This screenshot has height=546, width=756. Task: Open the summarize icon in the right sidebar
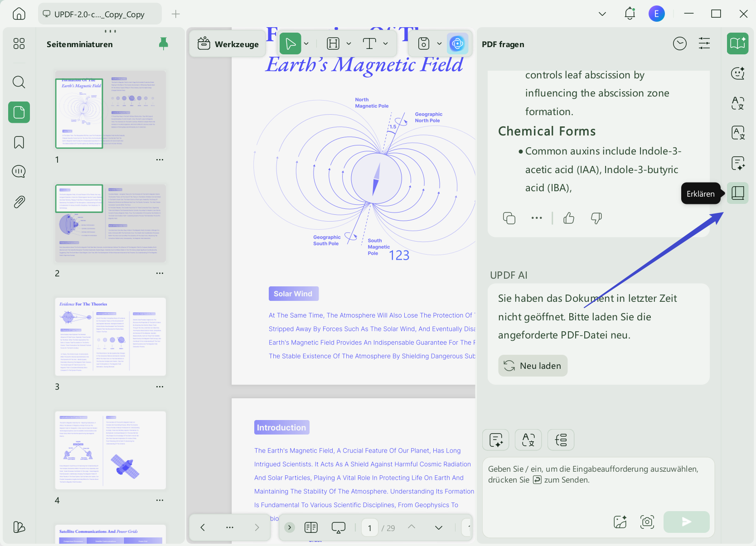tap(737, 163)
